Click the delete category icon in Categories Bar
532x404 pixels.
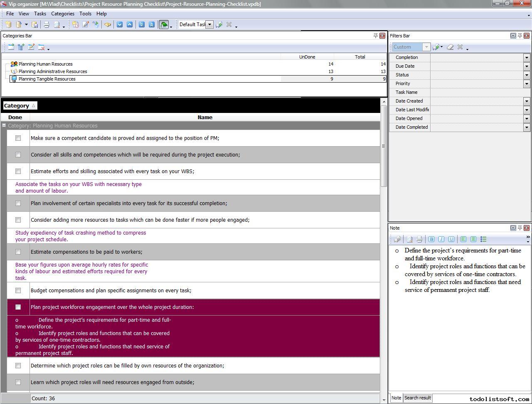coord(41,47)
